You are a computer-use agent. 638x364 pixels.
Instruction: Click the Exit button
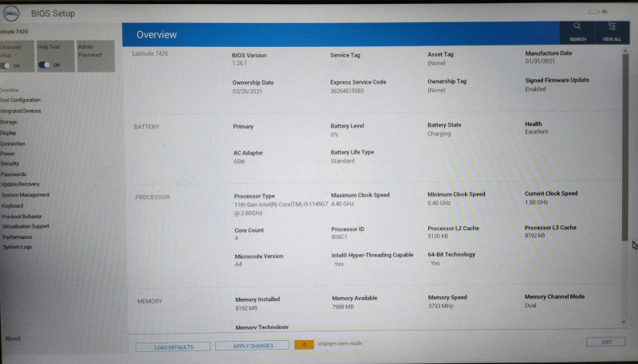[606, 342]
